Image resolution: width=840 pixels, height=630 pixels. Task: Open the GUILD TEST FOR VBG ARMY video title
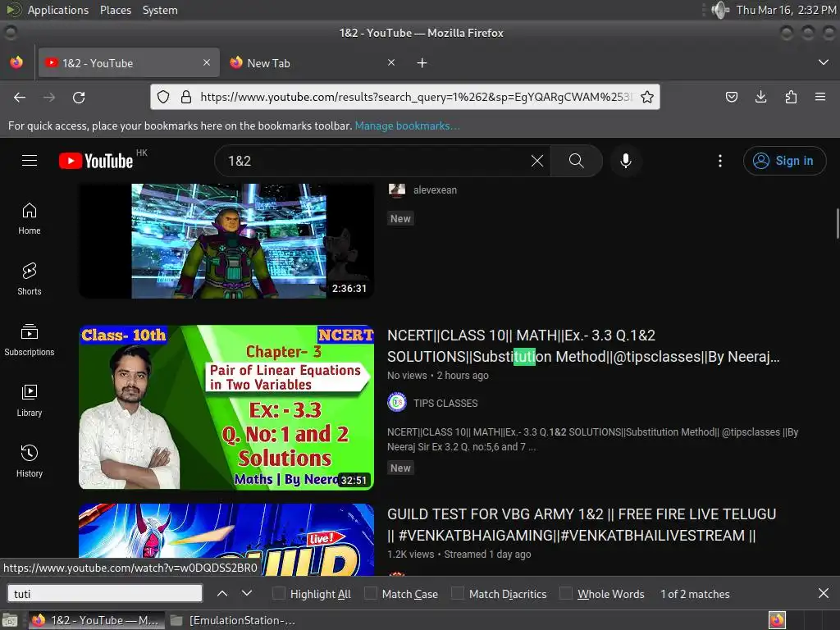(x=582, y=525)
